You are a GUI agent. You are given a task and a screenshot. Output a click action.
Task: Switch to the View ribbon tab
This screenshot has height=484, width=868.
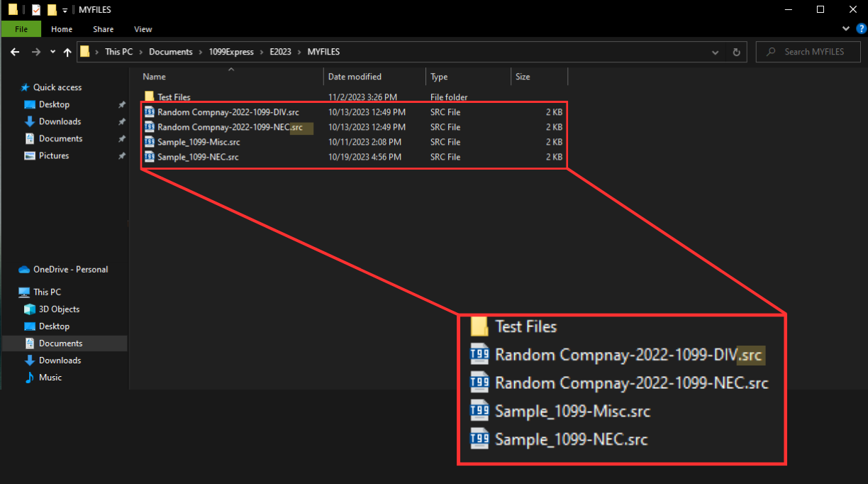143,29
